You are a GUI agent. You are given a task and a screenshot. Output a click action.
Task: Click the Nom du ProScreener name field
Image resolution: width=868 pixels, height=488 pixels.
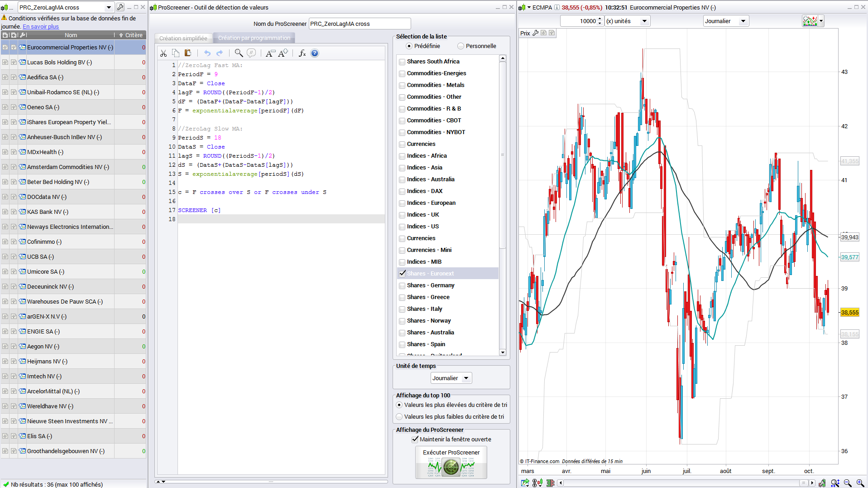pos(360,24)
